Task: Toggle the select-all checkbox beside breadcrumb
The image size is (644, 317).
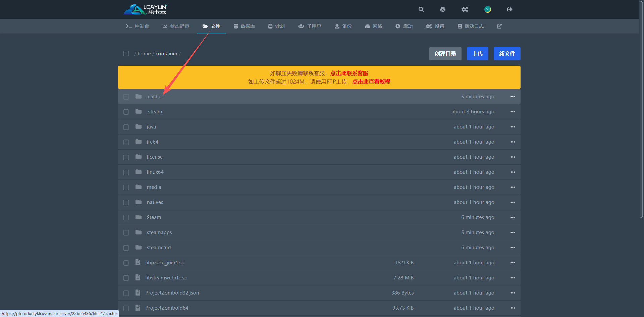Action: (126, 54)
